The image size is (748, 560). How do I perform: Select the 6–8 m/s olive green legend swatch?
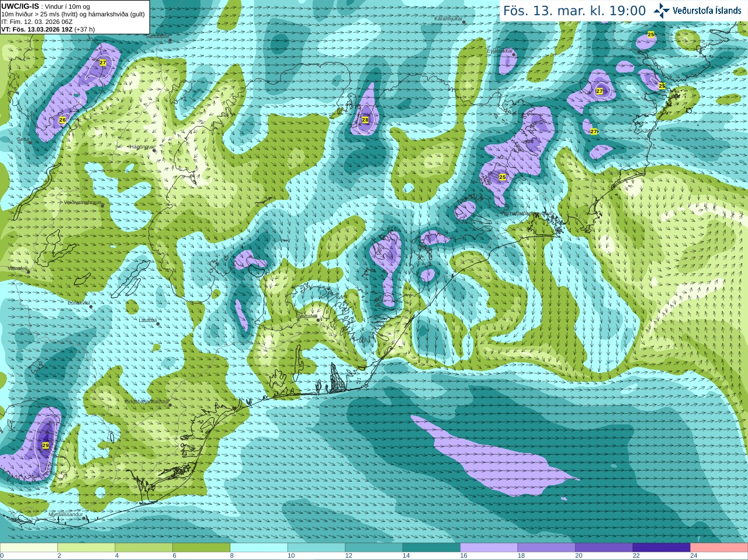[201, 548]
